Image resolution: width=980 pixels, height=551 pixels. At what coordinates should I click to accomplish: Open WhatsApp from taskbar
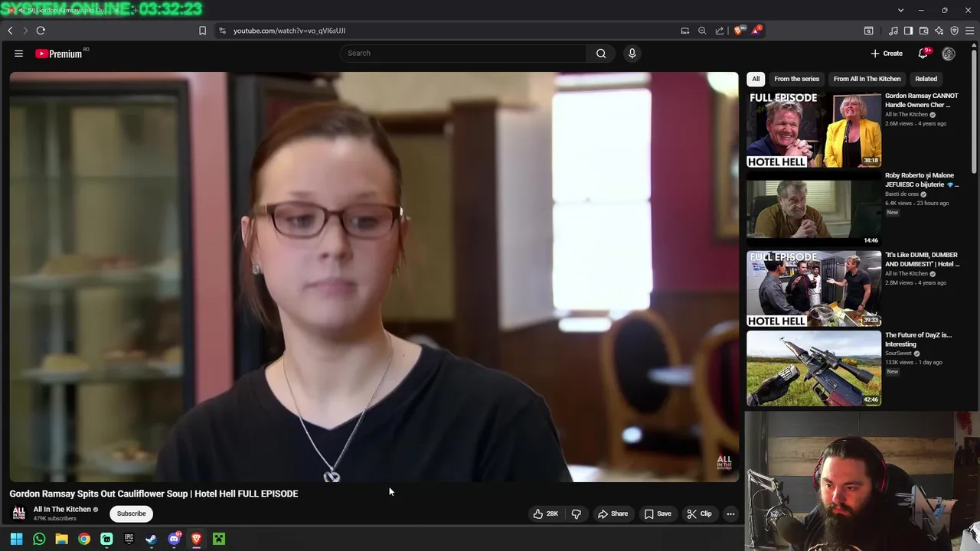[39, 539]
